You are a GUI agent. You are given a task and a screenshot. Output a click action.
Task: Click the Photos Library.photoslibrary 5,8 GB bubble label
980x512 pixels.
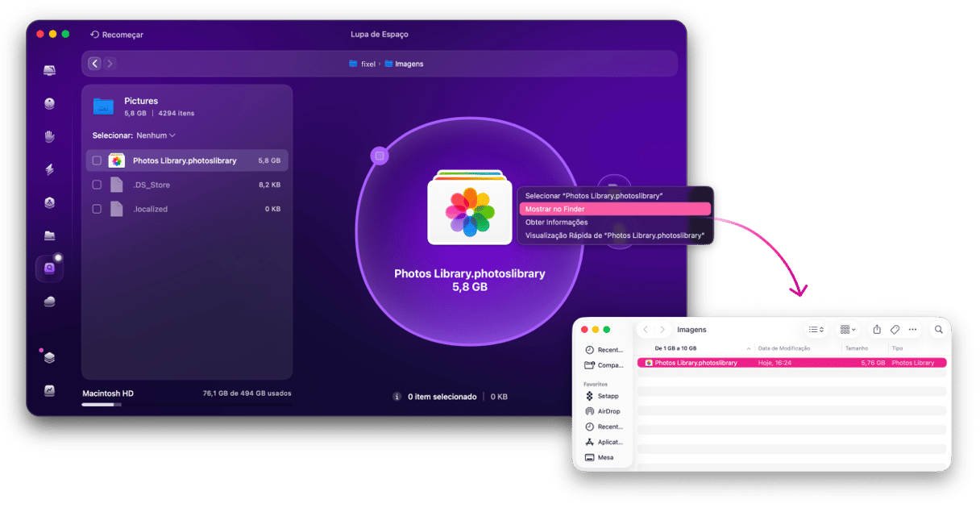469,280
